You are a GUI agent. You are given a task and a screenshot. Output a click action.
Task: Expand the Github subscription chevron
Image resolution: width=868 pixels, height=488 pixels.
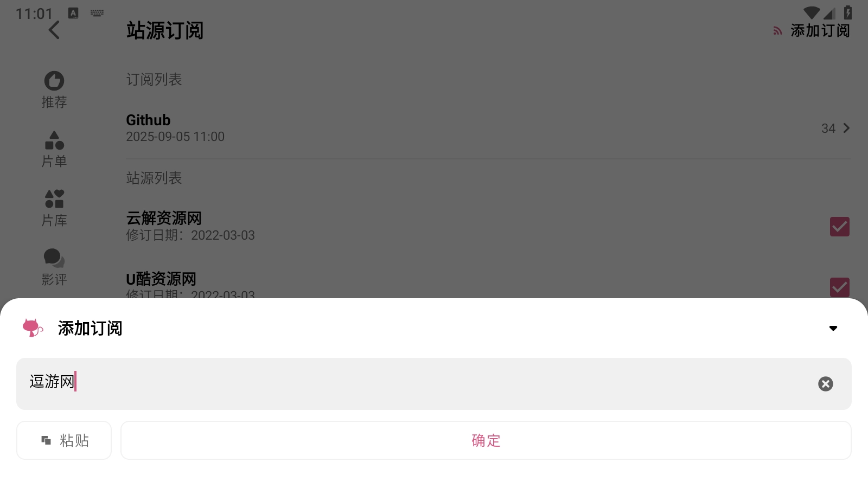click(846, 128)
